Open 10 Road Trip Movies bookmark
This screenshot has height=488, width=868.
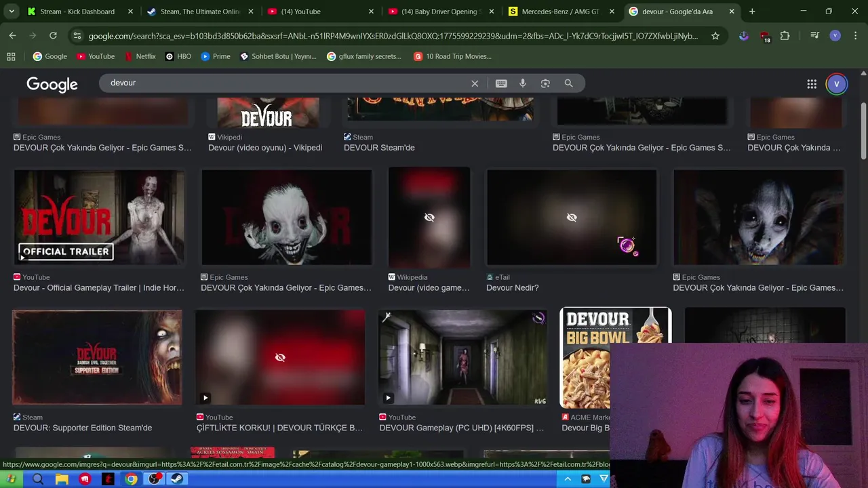click(452, 56)
